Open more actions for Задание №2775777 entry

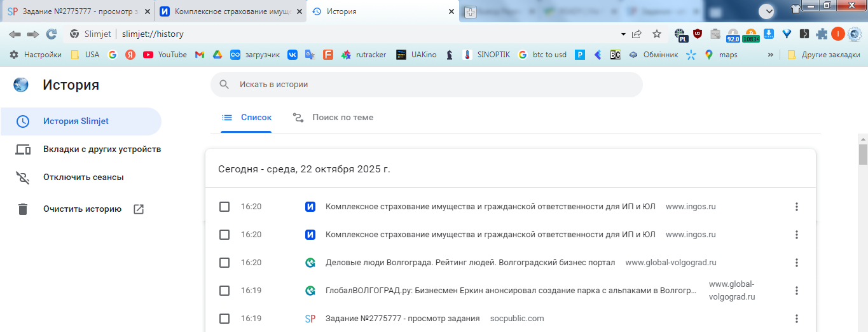click(797, 319)
